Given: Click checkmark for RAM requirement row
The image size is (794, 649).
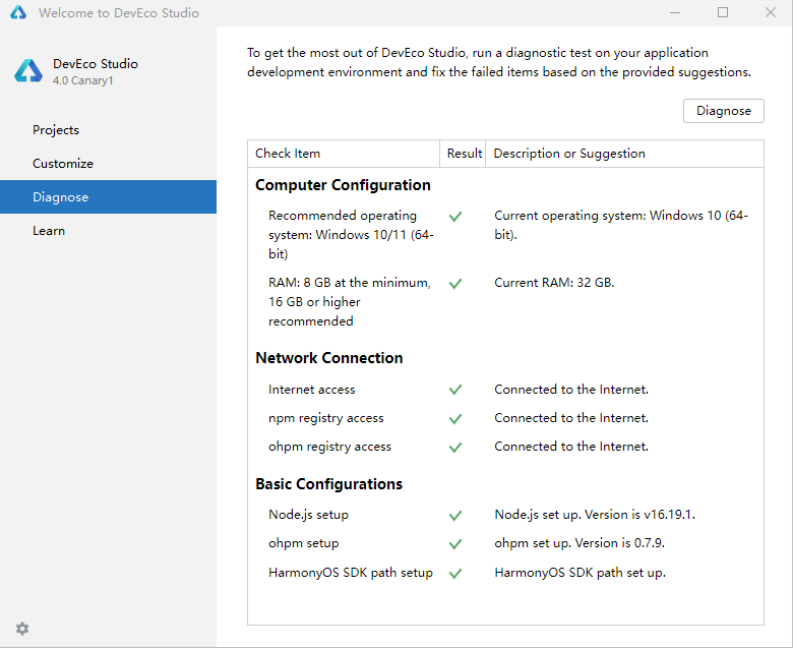Looking at the screenshot, I should [455, 283].
